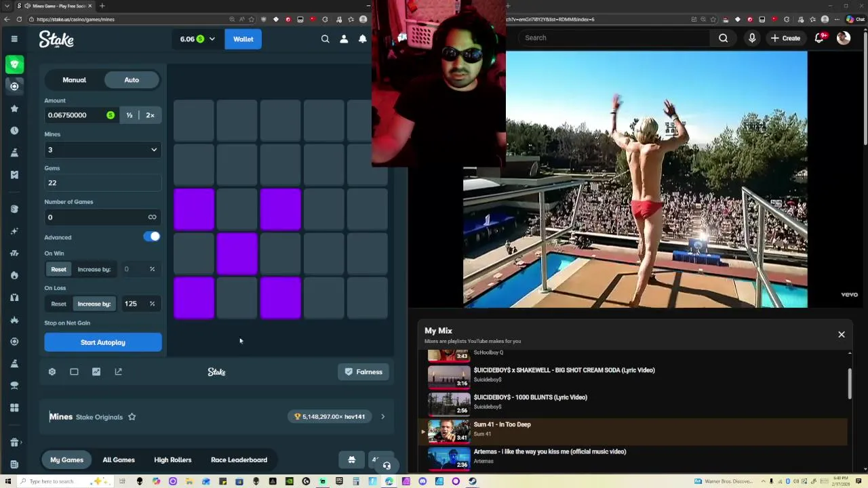This screenshot has width=868, height=488.
Task: Switch betting mode to Auto
Action: [x=132, y=80]
